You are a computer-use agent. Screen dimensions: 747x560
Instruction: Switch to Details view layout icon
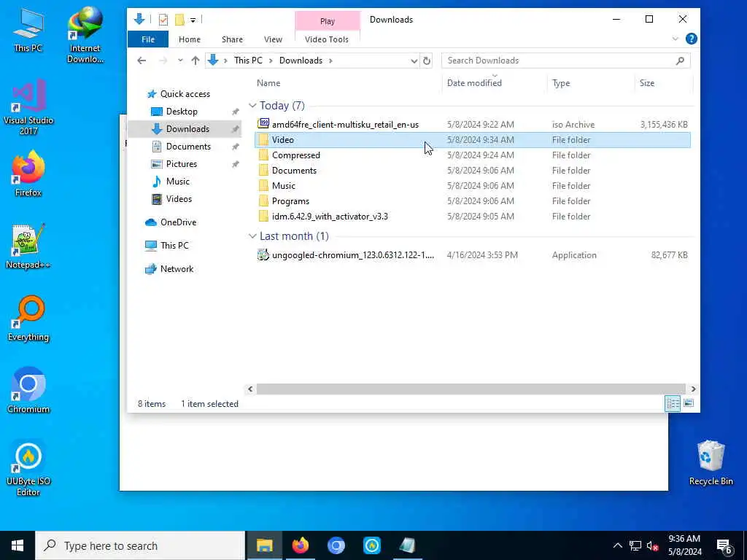click(673, 404)
